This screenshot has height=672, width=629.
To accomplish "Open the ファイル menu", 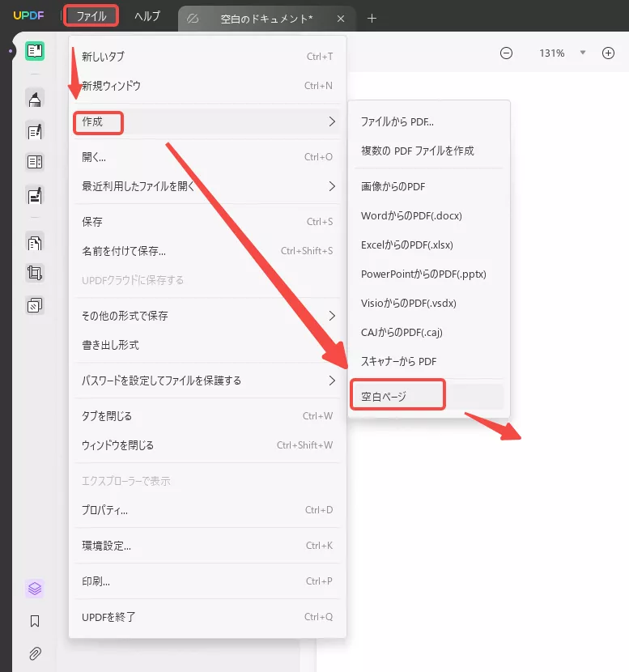I will click(x=91, y=16).
